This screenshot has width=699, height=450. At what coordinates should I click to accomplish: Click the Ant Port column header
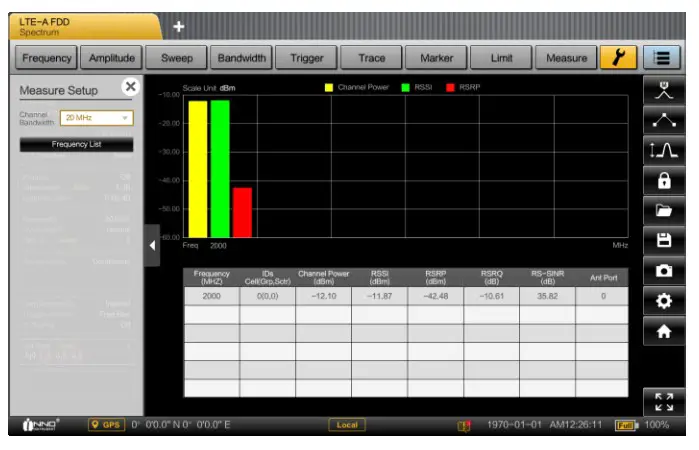[602, 277]
